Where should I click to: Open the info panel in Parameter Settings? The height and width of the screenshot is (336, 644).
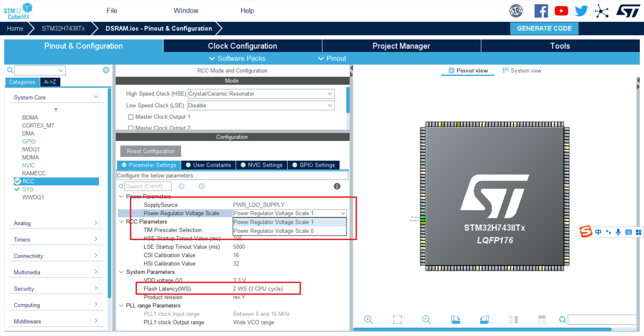tap(337, 186)
